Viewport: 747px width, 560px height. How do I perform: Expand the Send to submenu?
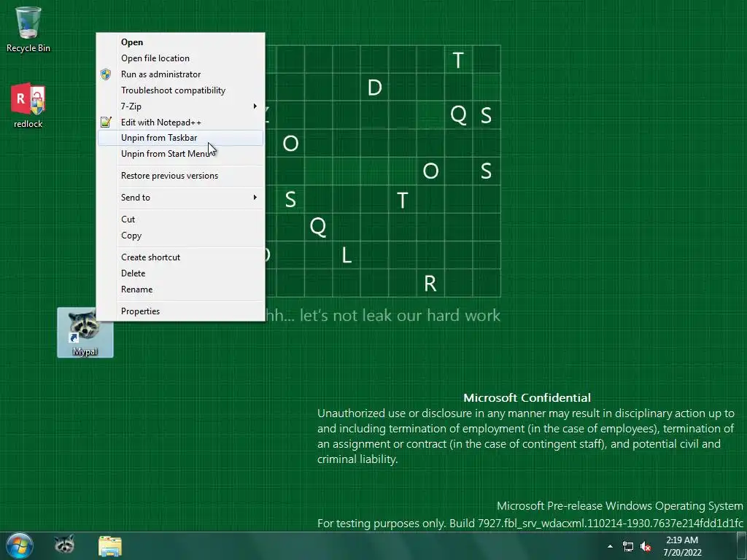[181, 198]
